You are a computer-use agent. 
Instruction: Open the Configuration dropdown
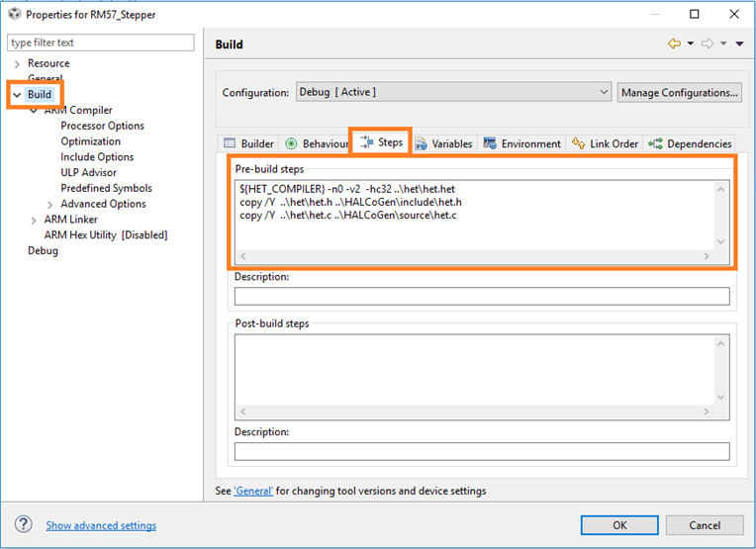tap(453, 92)
